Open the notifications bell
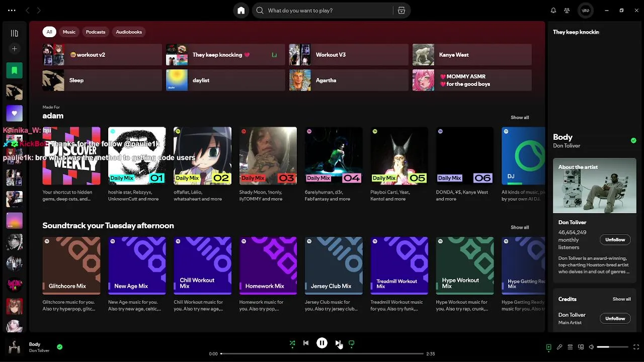644x362 pixels. [x=553, y=10]
